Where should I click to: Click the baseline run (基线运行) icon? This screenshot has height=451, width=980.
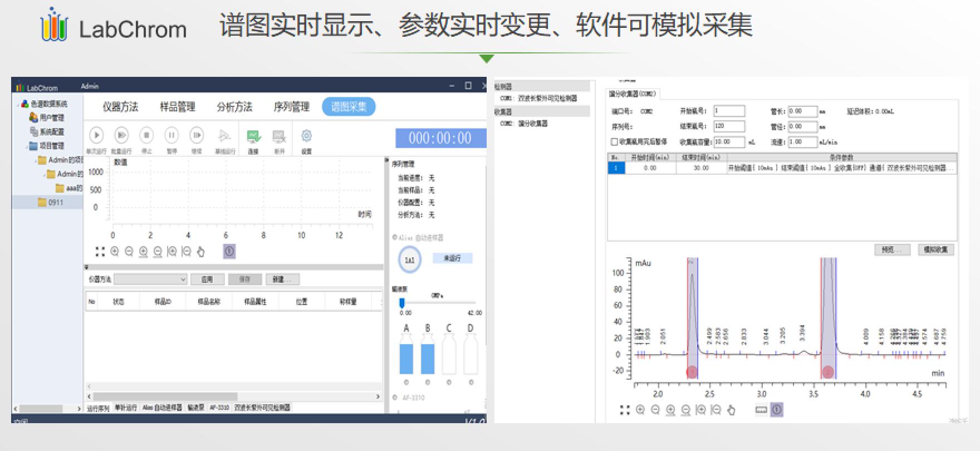pyautogui.click(x=224, y=136)
